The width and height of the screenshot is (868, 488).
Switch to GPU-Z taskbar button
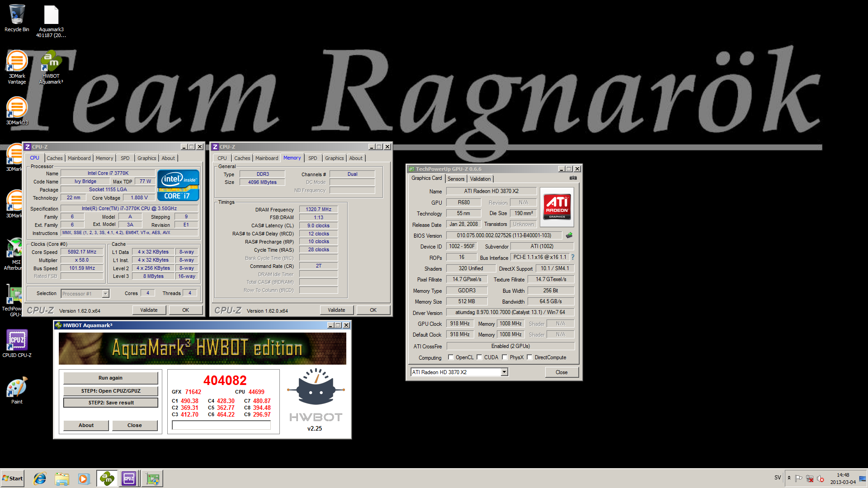click(152, 479)
